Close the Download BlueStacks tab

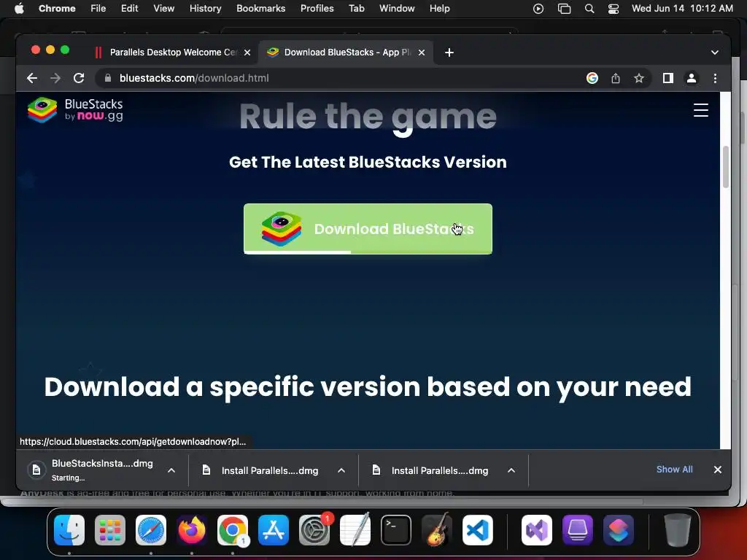tap(422, 52)
